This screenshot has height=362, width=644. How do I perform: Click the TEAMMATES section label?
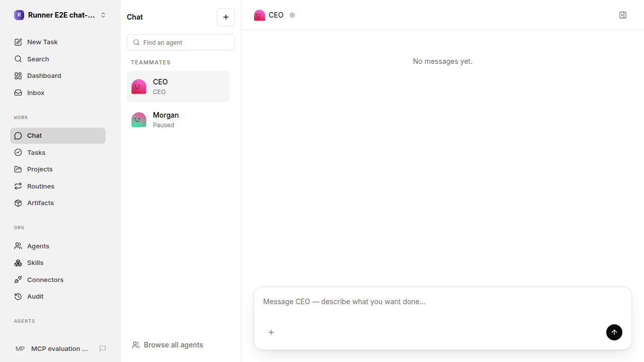click(151, 62)
